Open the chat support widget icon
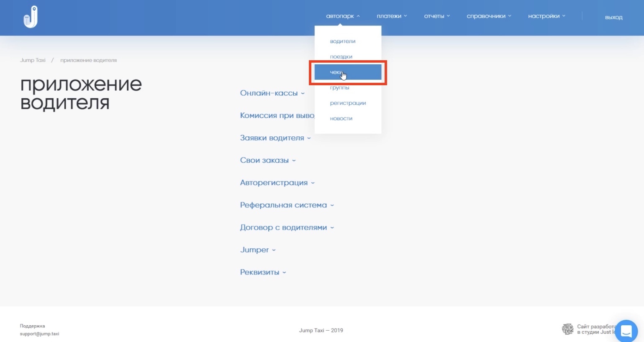The height and width of the screenshot is (342, 644). click(626, 331)
